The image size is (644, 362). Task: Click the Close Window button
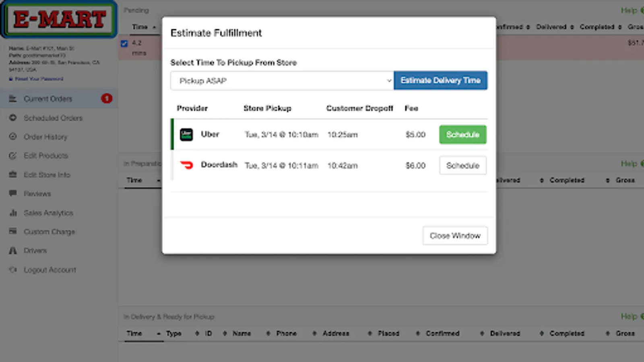tap(455, 236)
